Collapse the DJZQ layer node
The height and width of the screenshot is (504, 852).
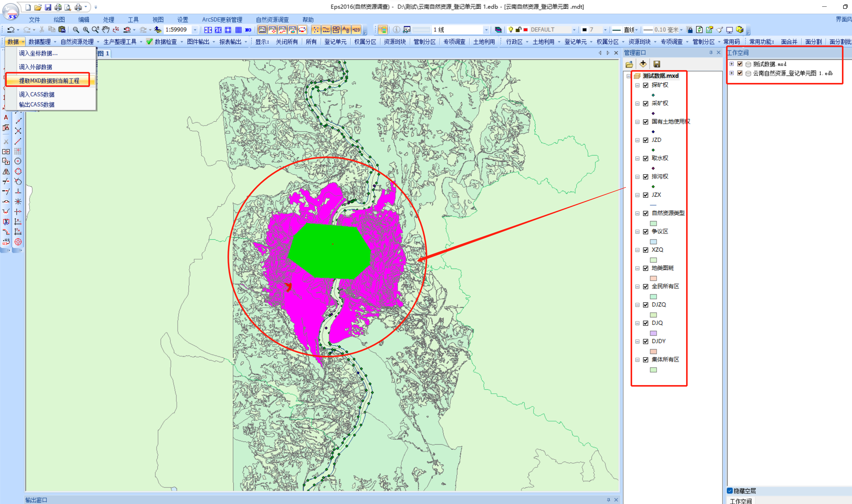click(637, 305)
